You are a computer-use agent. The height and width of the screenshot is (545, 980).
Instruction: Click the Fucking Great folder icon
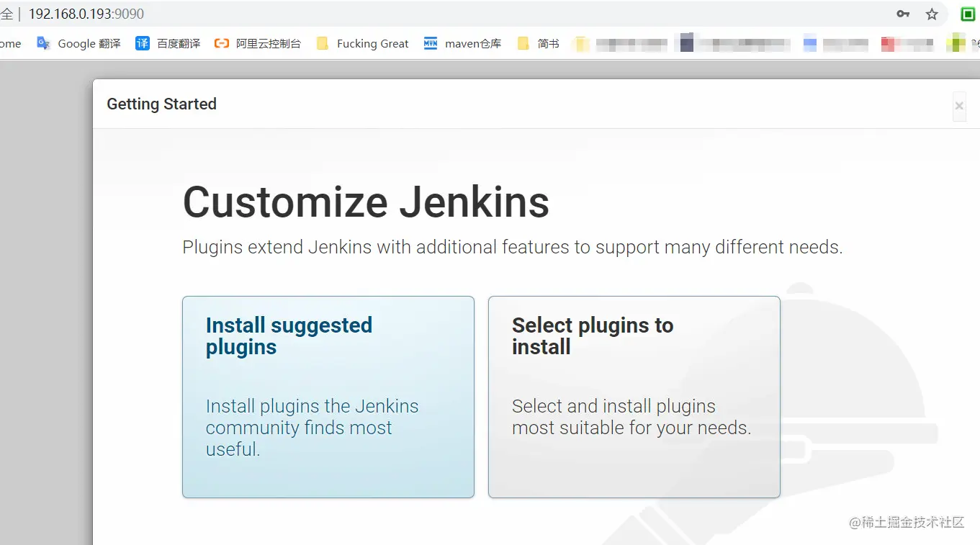tap(323, 43)
